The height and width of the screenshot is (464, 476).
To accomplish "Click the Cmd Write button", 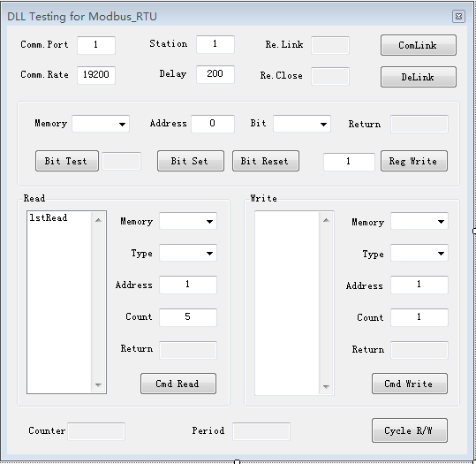I will pos(410,384).
